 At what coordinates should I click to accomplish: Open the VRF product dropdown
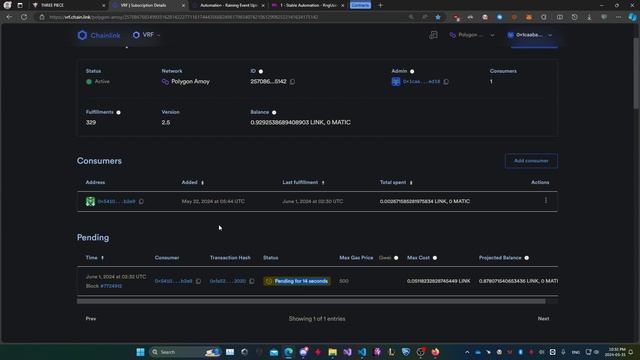click(x=146, y=35)
